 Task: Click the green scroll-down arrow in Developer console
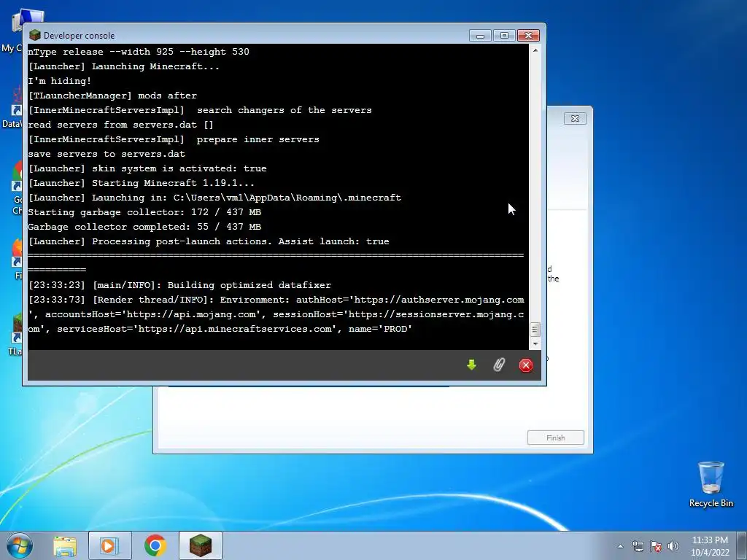point(471,365)
